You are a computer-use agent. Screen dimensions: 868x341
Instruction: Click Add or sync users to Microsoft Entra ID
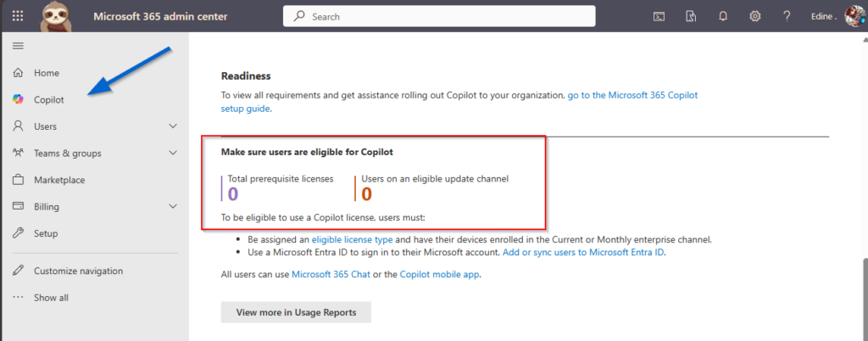(x=583, y=253)
